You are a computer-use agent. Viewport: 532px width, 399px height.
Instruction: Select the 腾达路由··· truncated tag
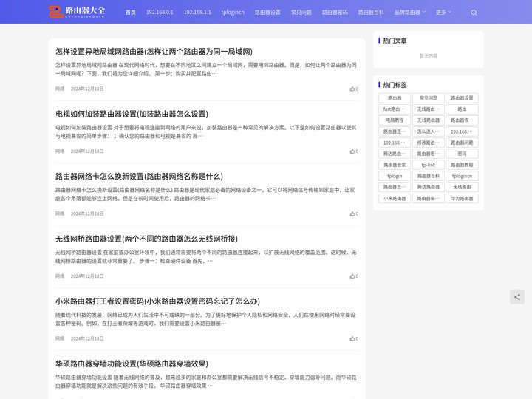[x=395, y=154]
